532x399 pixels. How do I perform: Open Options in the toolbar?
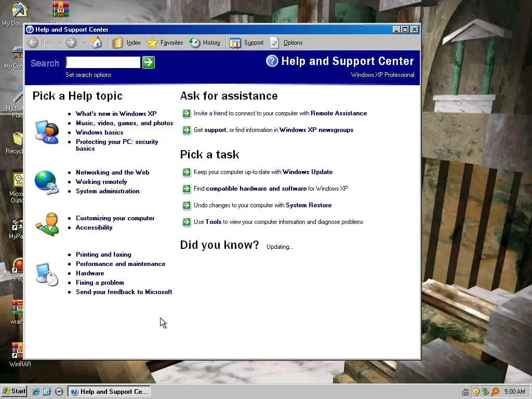tap(286, 43)
